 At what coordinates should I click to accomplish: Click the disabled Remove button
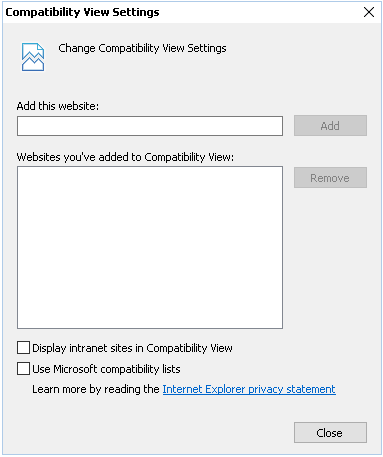330,178
